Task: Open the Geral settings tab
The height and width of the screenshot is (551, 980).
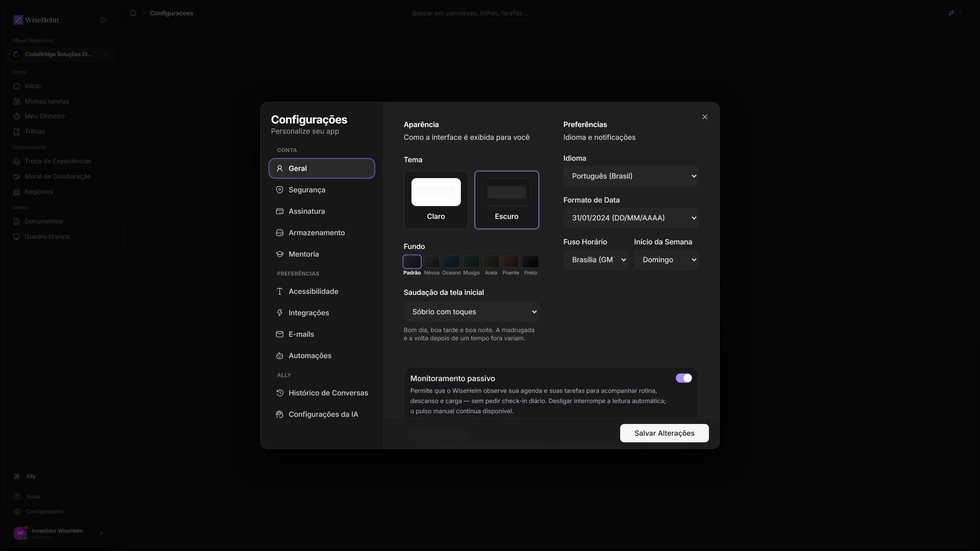Action: 322,168
